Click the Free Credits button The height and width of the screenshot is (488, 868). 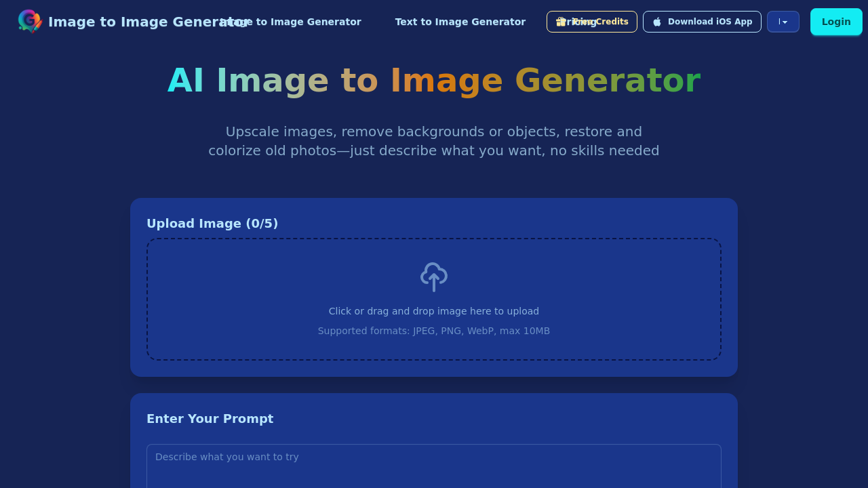click(591, 21)
